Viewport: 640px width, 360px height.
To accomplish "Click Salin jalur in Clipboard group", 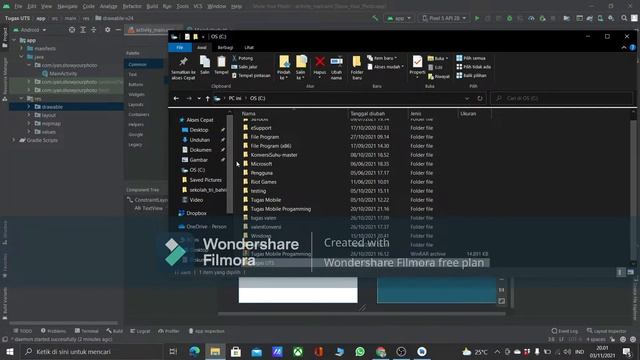I will tap(244, 67).
